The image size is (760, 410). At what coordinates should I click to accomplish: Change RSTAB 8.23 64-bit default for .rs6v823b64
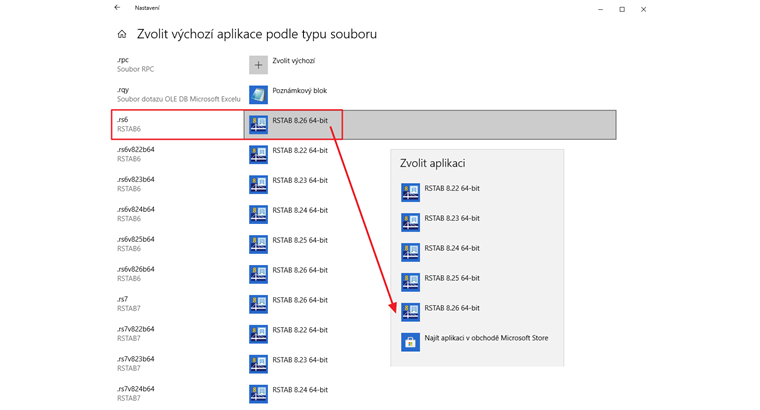click(x=300, y=180)
